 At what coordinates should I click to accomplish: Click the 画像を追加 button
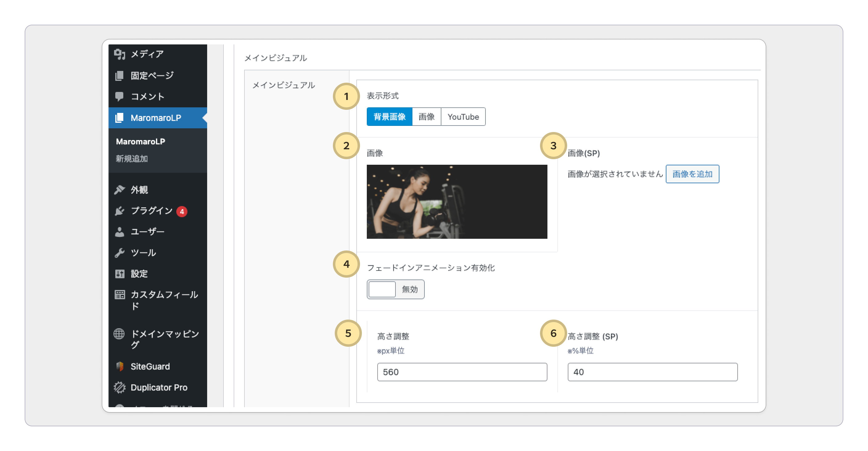click(692, 174)
